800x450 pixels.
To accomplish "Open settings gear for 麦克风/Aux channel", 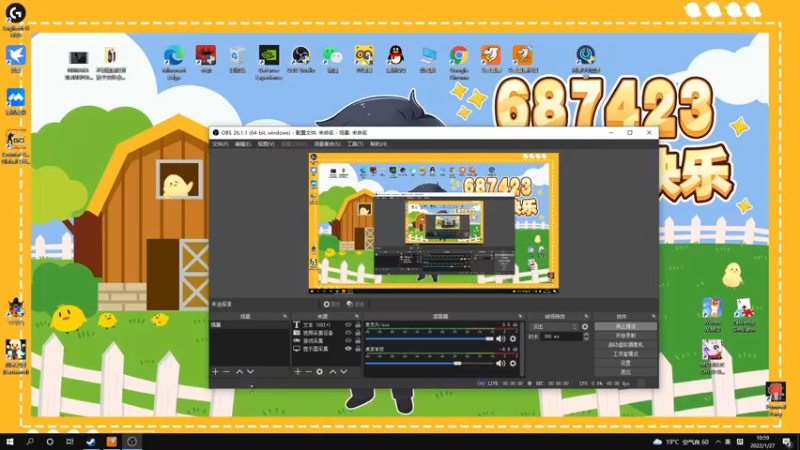I will (513, 339).
